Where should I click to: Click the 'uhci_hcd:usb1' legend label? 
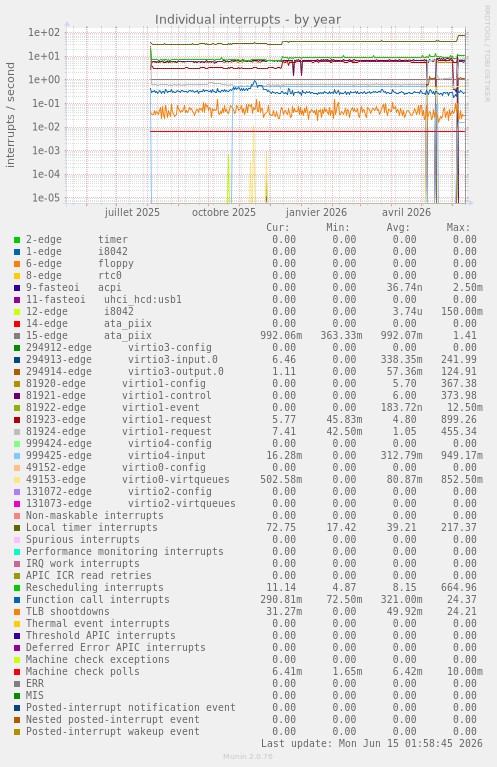tap(143, 299)
